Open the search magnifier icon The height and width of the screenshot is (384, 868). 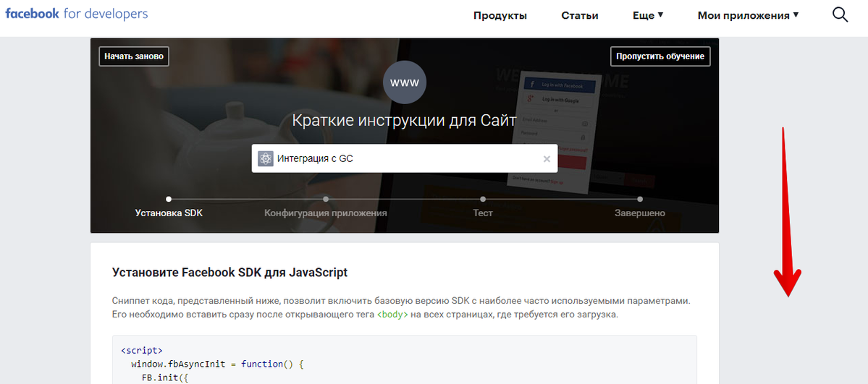[840, 15]
